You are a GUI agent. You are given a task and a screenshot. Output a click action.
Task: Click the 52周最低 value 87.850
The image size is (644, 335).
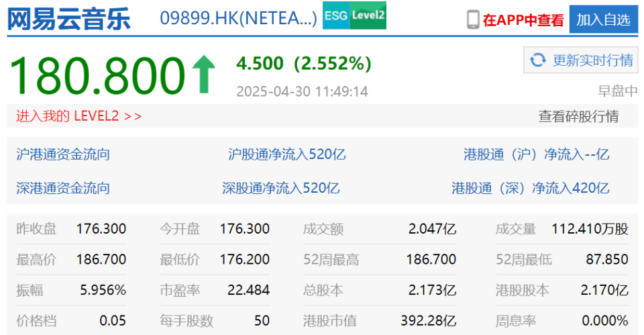607,259
